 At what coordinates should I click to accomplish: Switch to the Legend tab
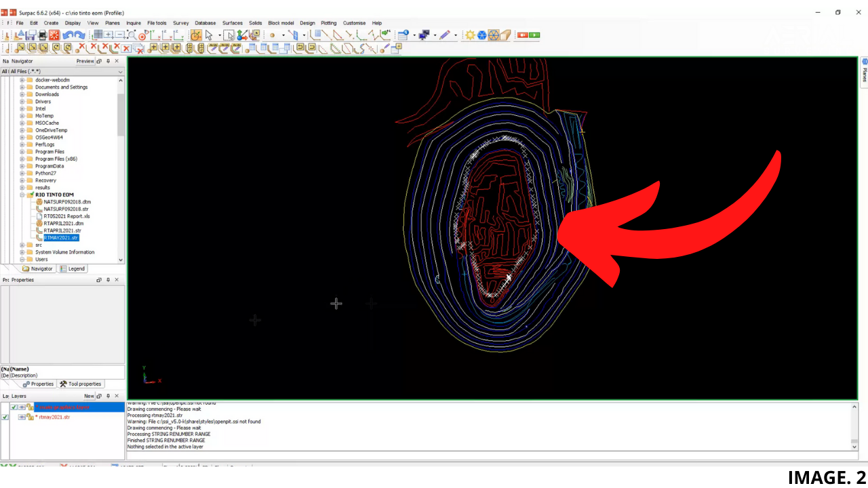click(73, 269)
